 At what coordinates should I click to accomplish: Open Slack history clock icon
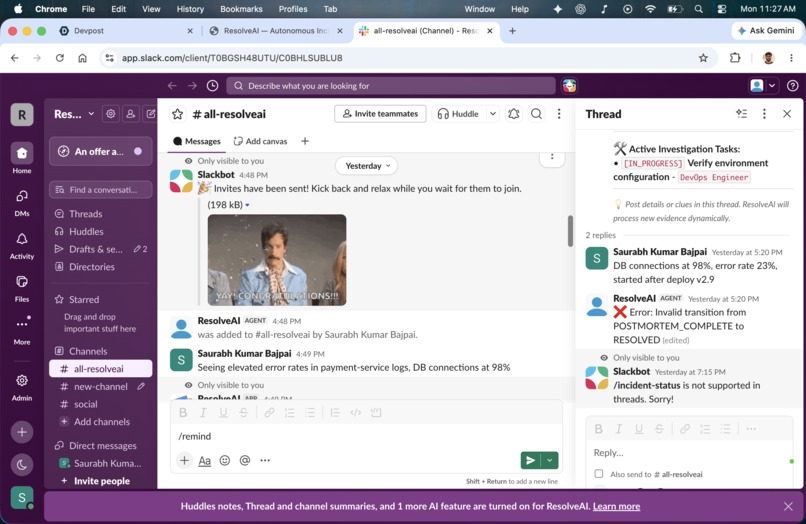212,86
